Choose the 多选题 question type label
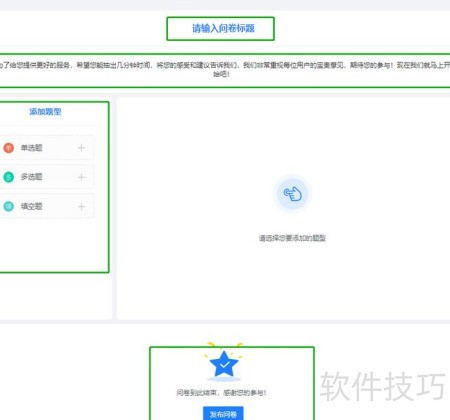This screenshot has height=420, width=450. (31, 177)
